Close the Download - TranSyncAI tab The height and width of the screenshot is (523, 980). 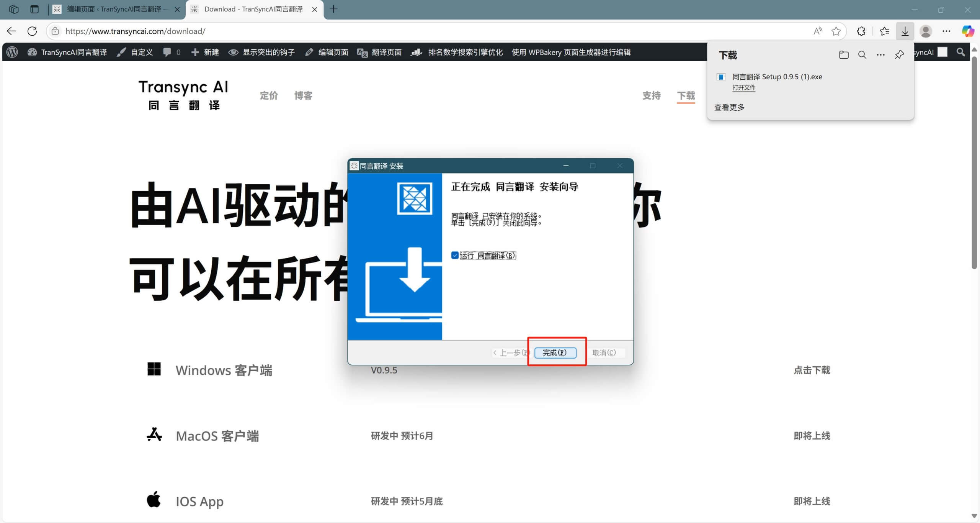[315, 9]
